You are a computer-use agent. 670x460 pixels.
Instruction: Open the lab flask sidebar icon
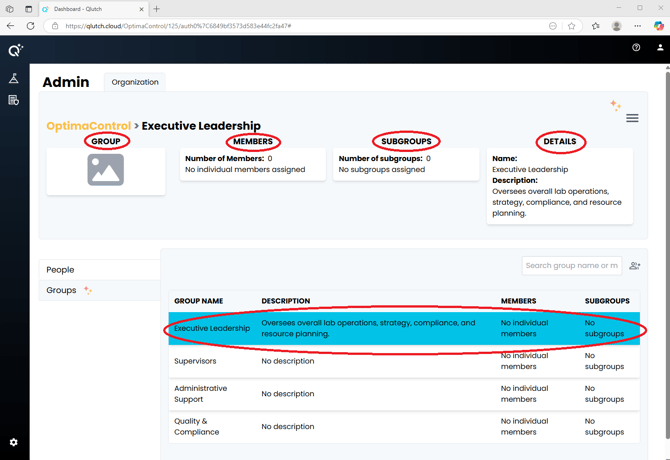coord(14,78)
